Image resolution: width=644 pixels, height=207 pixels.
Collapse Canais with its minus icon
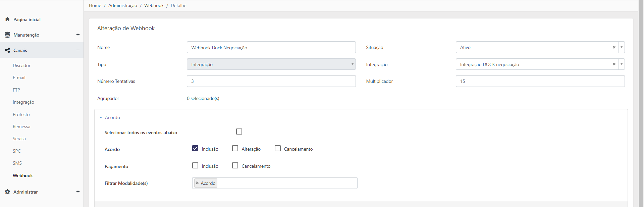point(78,50)
